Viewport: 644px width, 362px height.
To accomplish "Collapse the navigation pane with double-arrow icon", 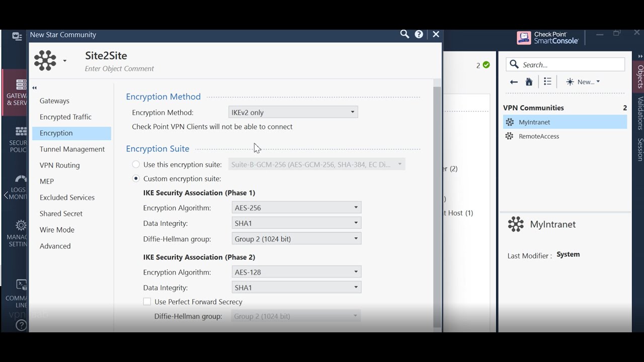I will [35, 88].
